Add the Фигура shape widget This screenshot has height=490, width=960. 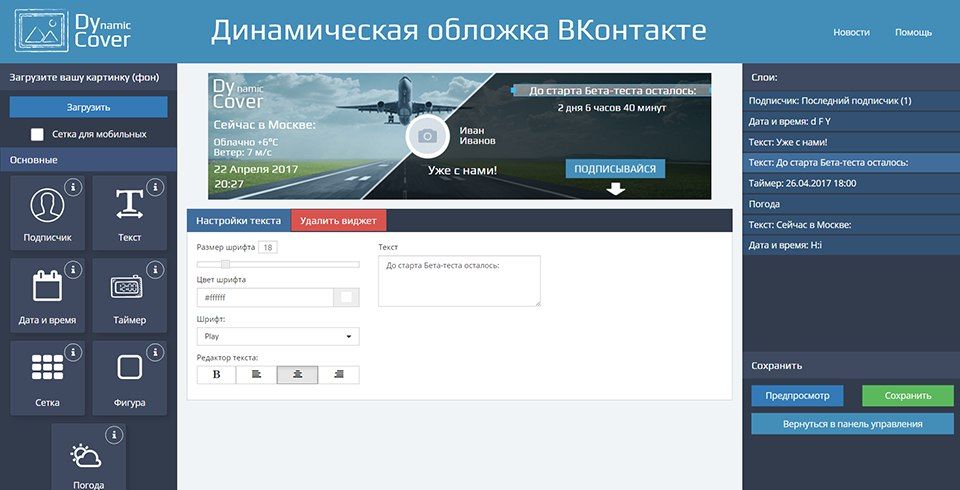[x=129, y=379]
